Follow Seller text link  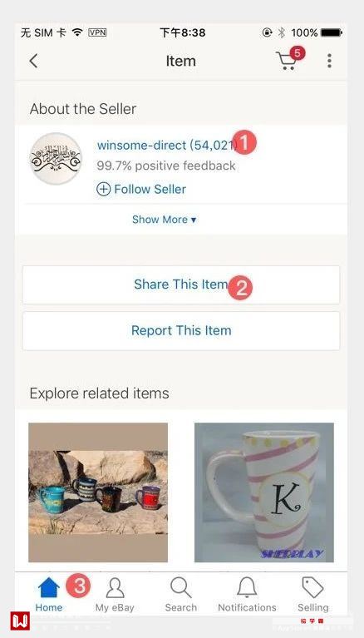150,189
